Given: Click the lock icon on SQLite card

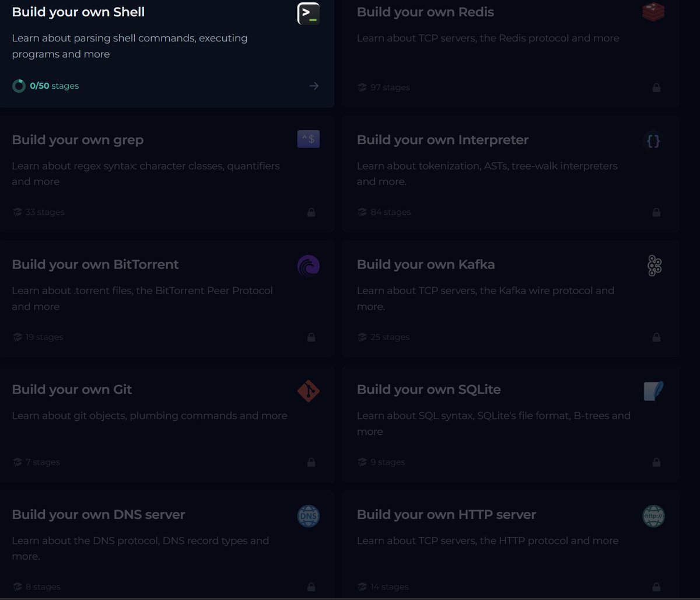Looking at the screenshot, I should (656, 462).
